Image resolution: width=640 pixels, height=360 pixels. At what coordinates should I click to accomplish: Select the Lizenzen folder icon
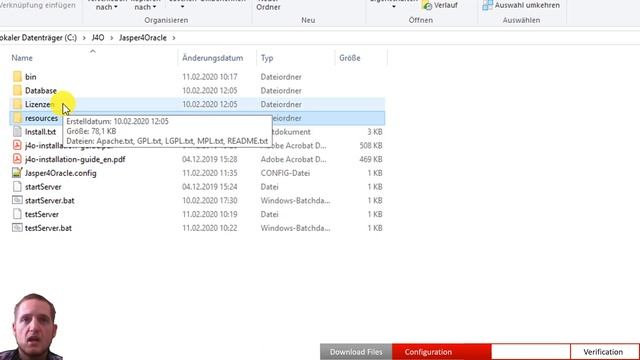click(x=17, y=104)
